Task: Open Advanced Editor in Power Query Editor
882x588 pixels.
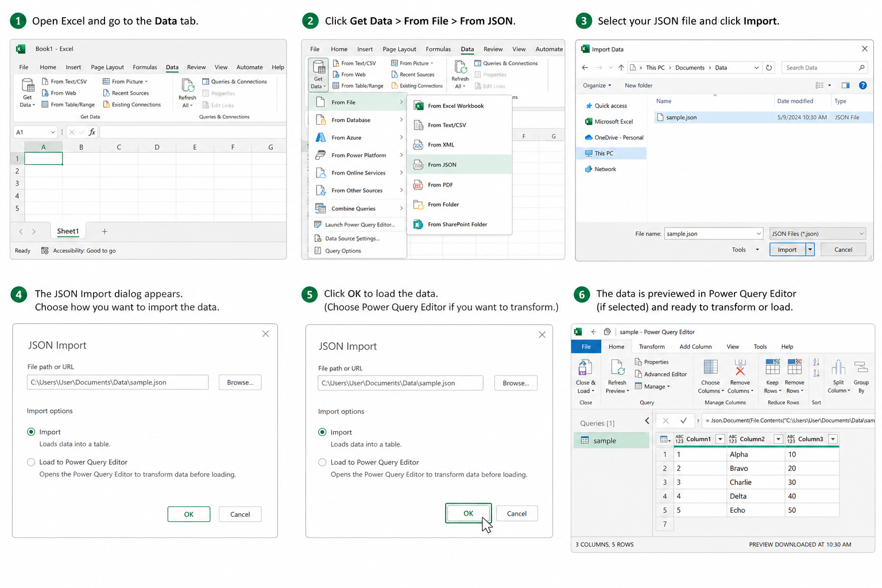Action: (660, 374)
